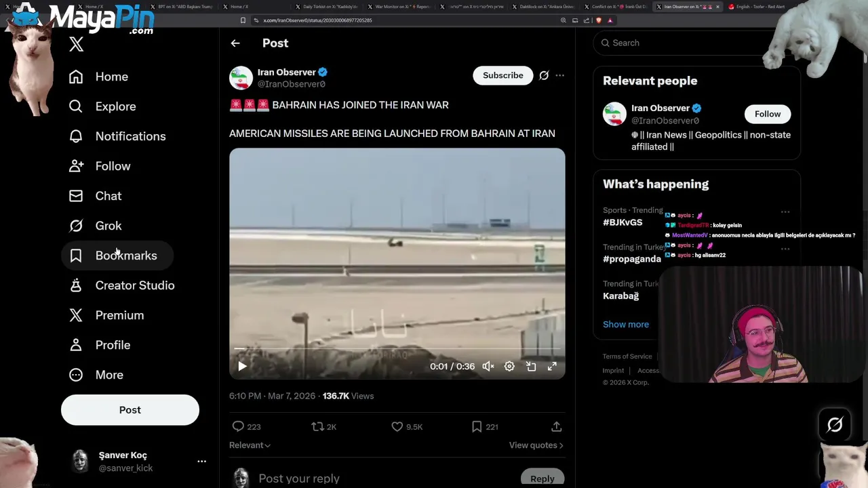868x488 pixels.
Task: Open the Brave Shields icon
Action: pyautogui.click(x=598, y=20)
